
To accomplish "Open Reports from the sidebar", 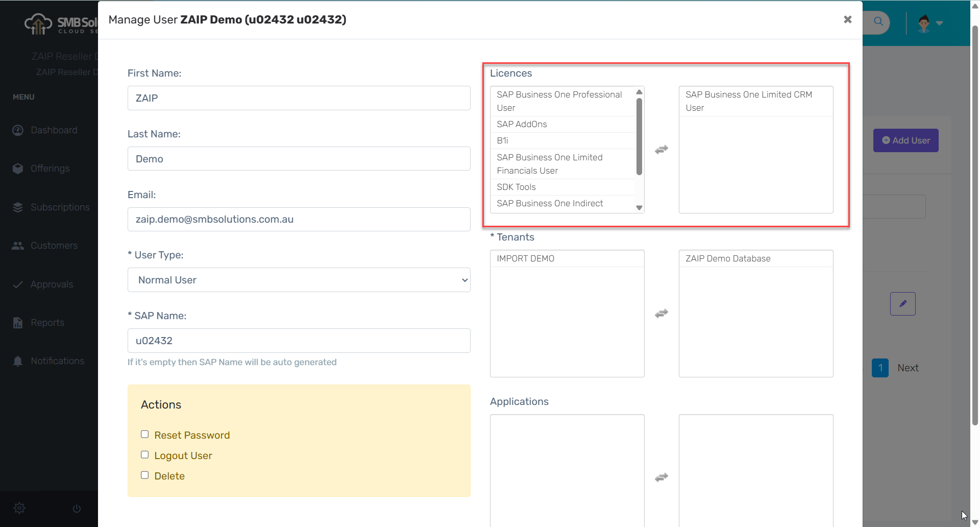I will coord(38,323).
